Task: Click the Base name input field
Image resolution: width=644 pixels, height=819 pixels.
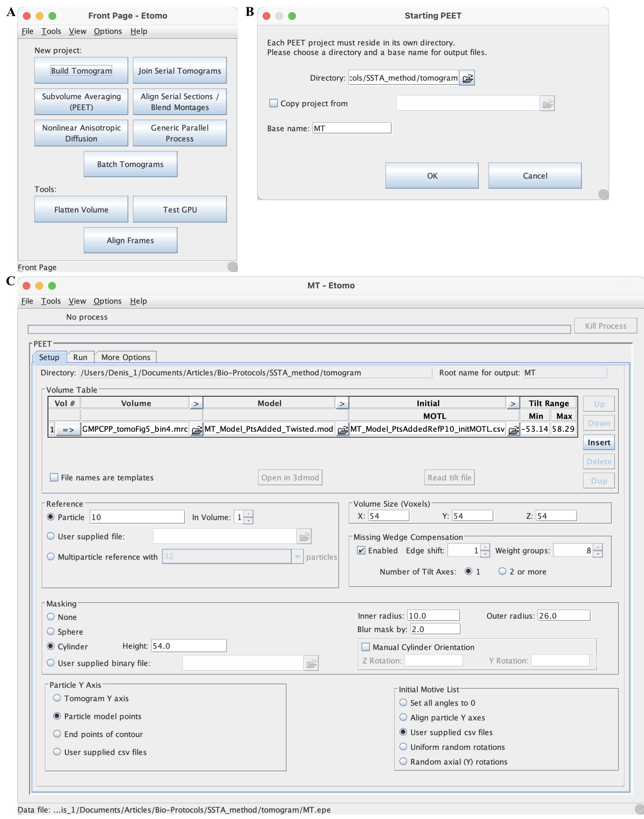Action: pyautogui.click(x=352, y=128)
